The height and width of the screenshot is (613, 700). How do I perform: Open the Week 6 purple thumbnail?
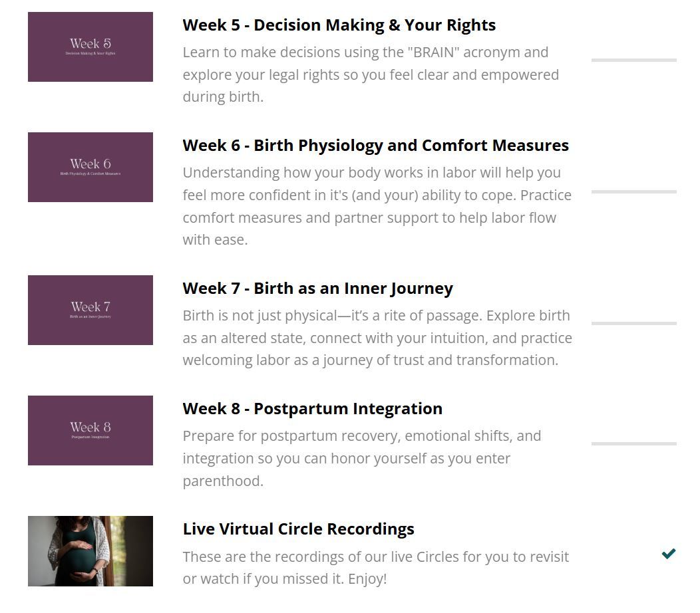(90, 168)
